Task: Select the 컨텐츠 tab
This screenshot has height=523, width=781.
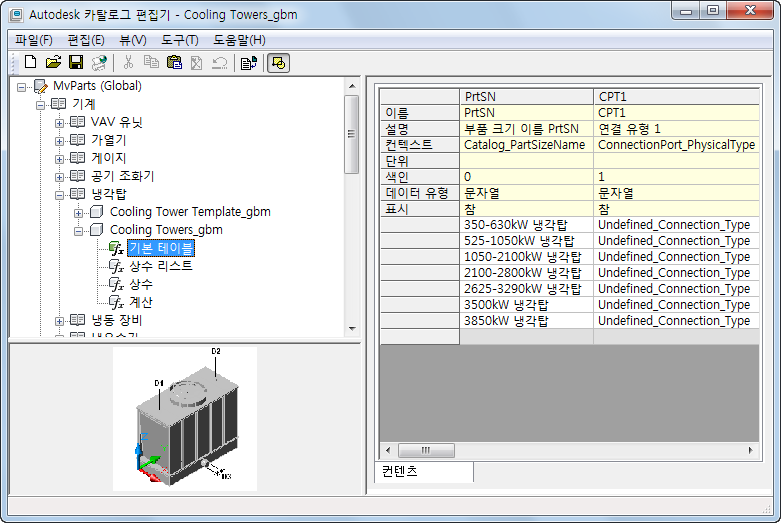Action: [x=424, y=471]
